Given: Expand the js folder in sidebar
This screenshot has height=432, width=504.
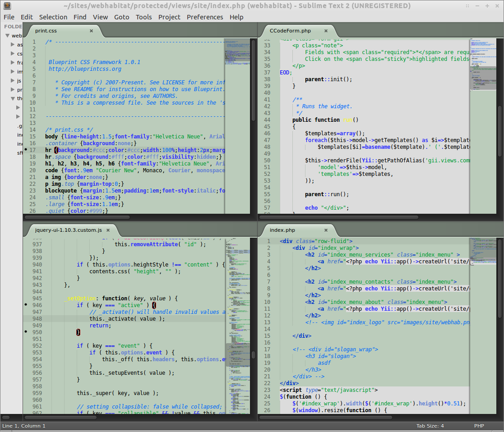Looking at the screenshot, I should point(13,81).
